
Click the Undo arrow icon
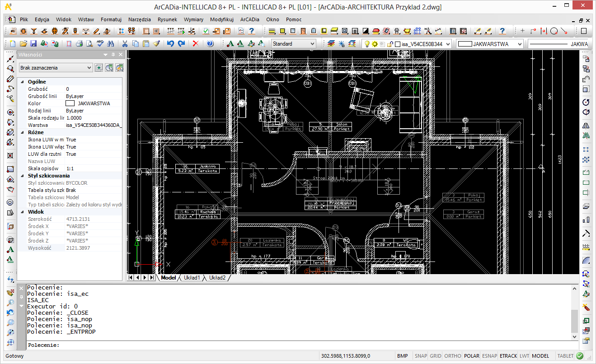(170, 44)
